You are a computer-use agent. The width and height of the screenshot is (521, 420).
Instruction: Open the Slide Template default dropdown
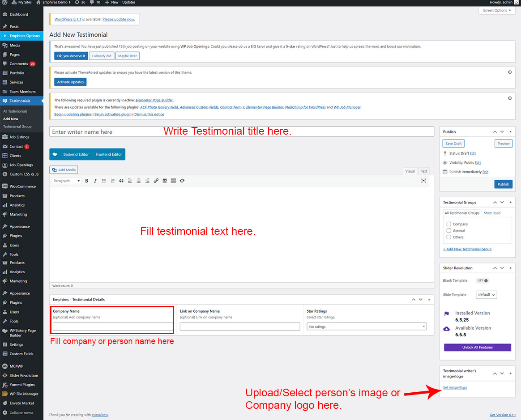[487, 295]
